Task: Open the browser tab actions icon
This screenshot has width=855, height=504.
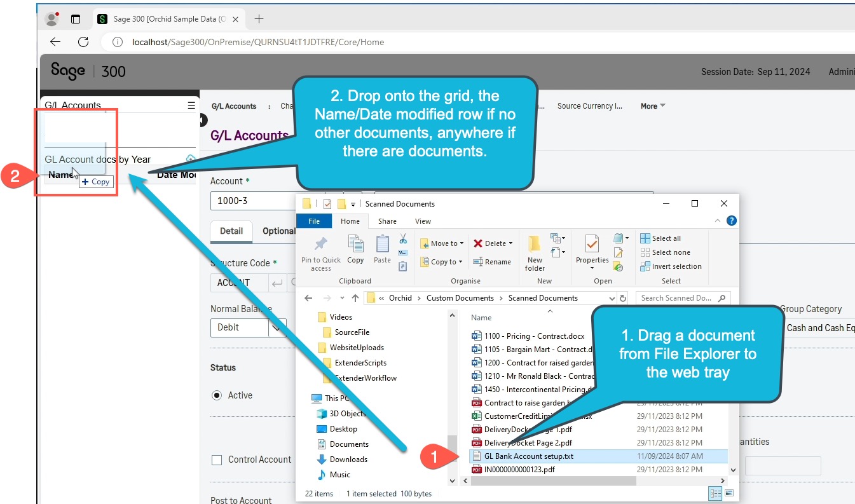Action: 76,19
